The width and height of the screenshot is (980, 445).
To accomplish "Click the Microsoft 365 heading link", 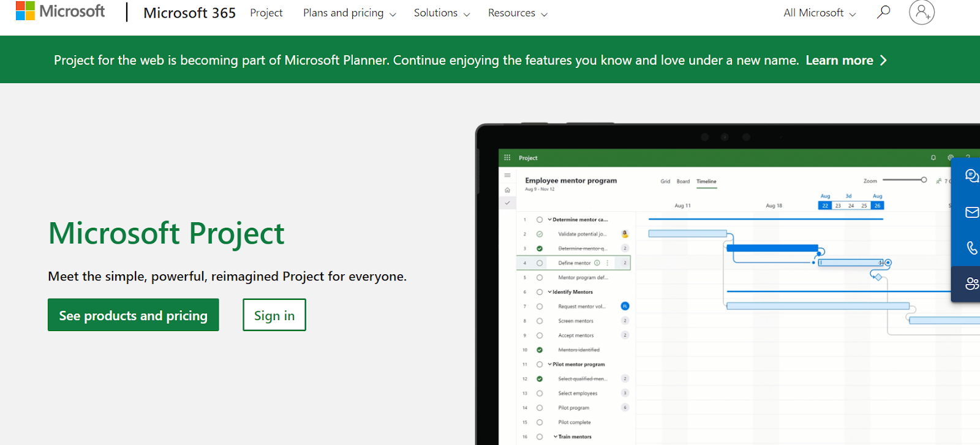I will tap(189, 13).
